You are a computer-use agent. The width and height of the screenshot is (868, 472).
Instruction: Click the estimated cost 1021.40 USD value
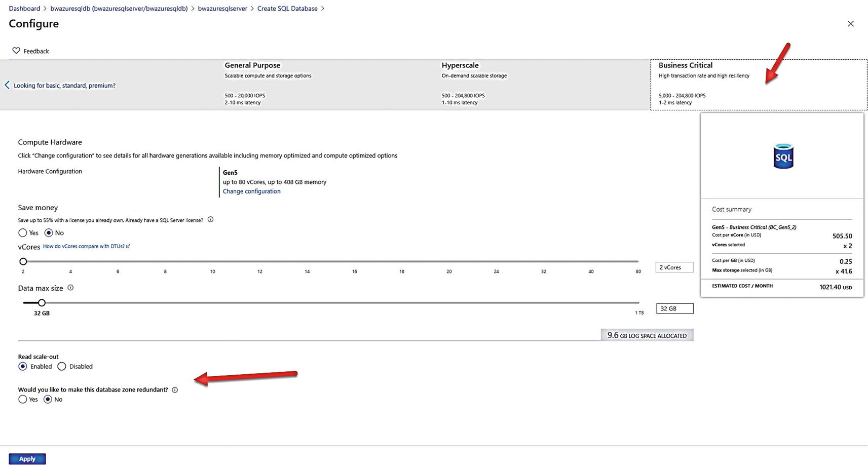[x=836, y=287]
